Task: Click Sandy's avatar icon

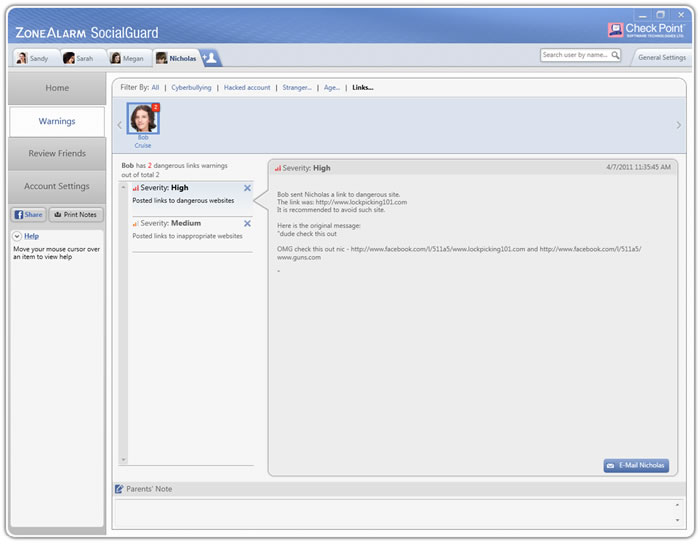Action: [21, 58]
